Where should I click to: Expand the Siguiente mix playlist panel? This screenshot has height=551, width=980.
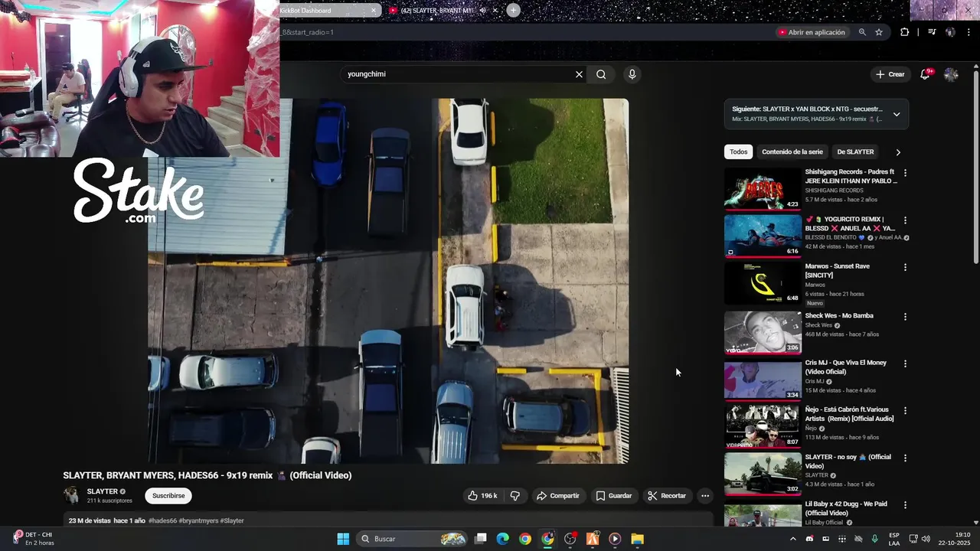click(x=897, y=114)
